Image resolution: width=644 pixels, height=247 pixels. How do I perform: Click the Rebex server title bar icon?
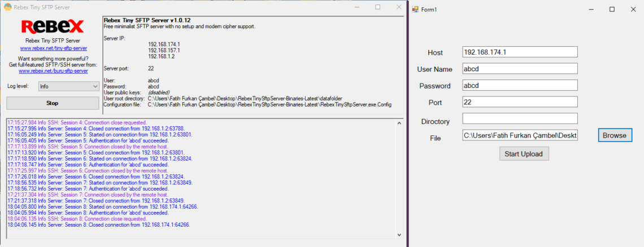coord(7,7)
